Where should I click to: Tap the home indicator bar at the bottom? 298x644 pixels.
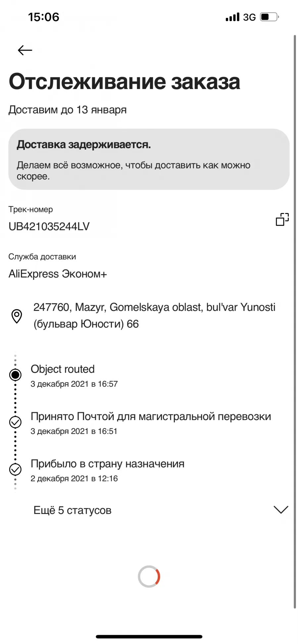[149, 636]
